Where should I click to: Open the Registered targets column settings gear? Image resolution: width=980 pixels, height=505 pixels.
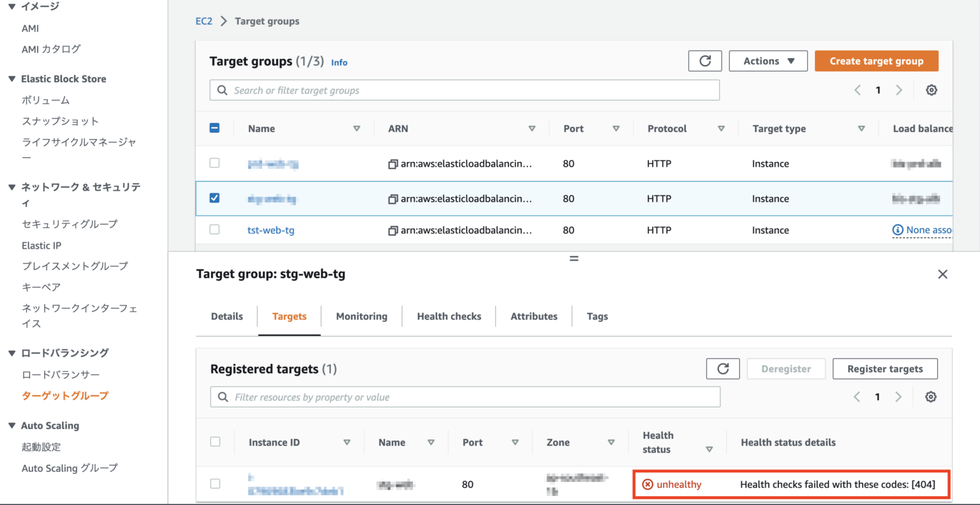(931, 396)
